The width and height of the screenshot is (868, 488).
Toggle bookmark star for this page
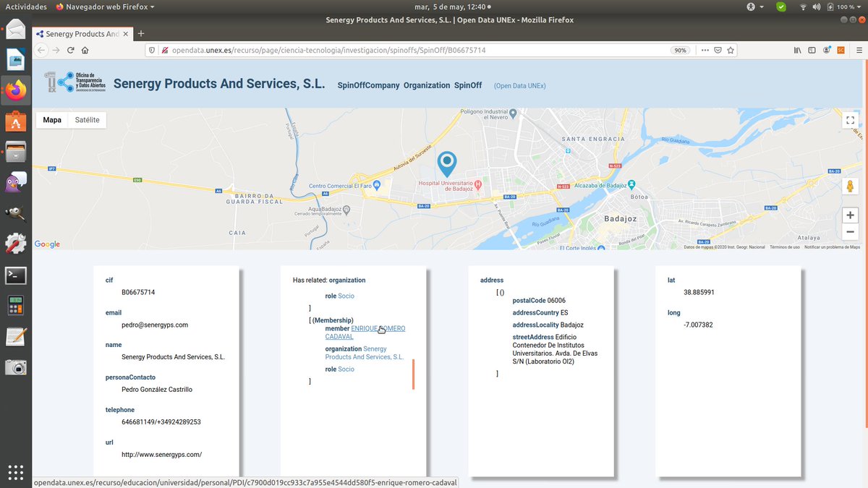(731, 50)
